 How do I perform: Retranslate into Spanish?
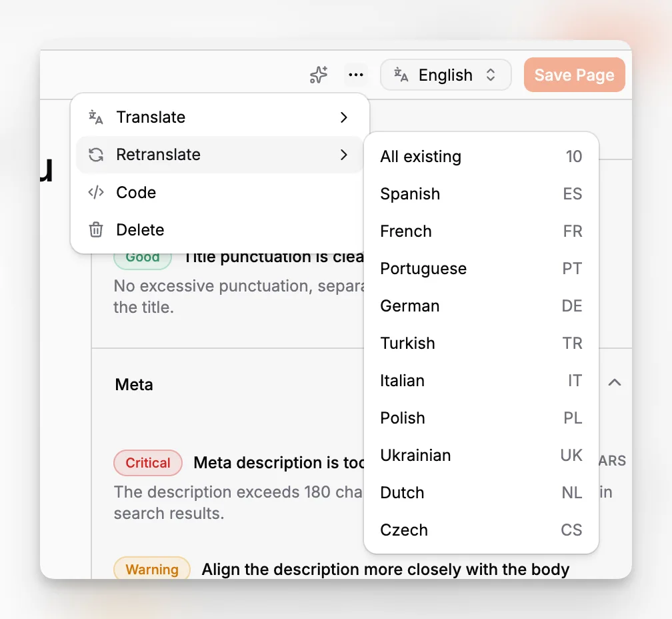481,193
